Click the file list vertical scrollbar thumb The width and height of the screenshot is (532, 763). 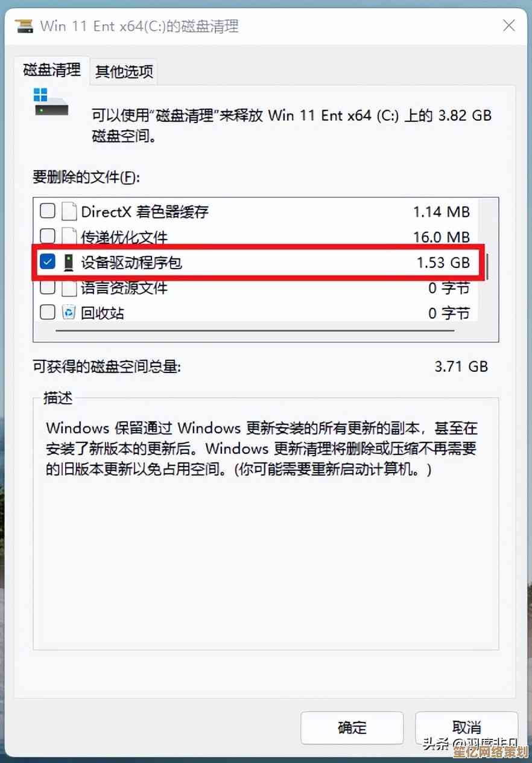(x=488, y=266)
